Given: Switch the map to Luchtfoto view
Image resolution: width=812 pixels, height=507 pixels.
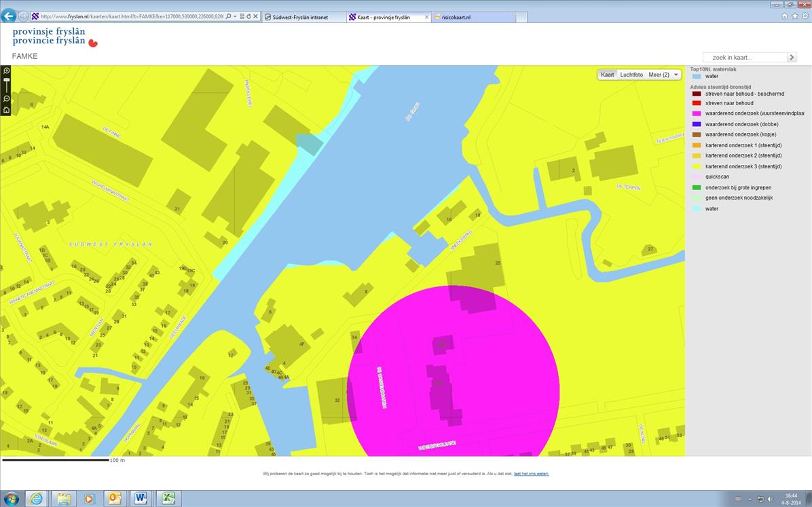Looking at the screenshot, I should tap(631, 75).
